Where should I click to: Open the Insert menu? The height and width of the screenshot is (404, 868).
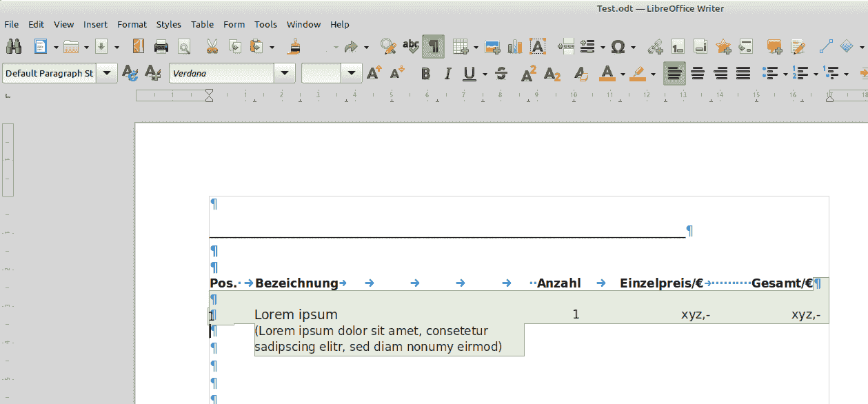tap(95, 24)
